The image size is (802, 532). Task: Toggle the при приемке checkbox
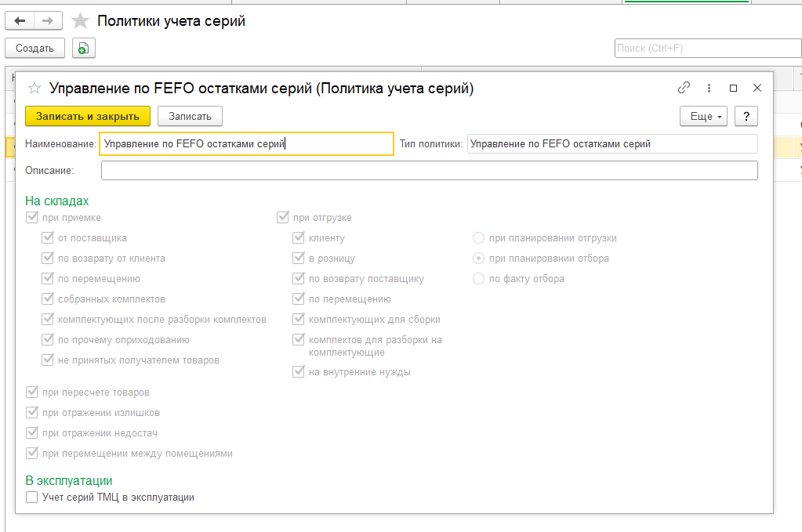click(32, 218)
